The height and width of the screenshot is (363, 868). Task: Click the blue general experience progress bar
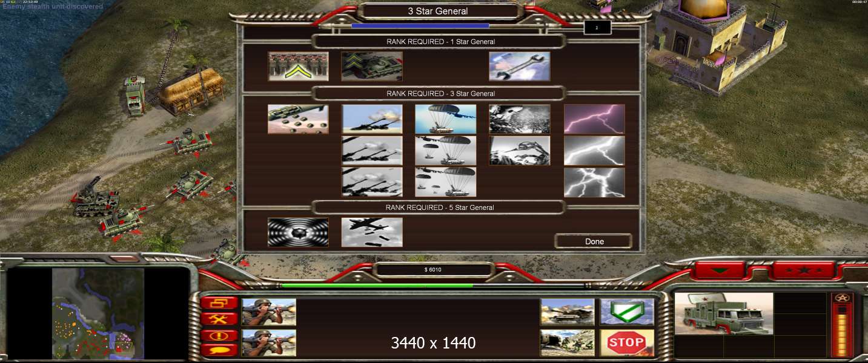(420, 26)
